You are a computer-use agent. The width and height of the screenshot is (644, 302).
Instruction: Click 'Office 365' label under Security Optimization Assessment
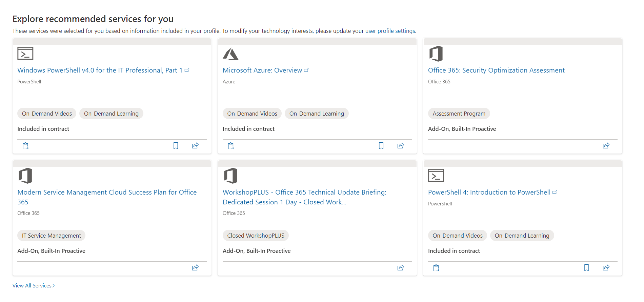[439, 82]
